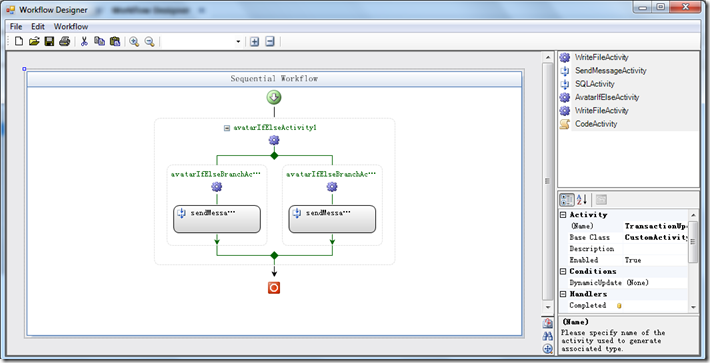Collapse the Conditions property category
This screenshot has height=363, width=710.
(x=563, y=272)
